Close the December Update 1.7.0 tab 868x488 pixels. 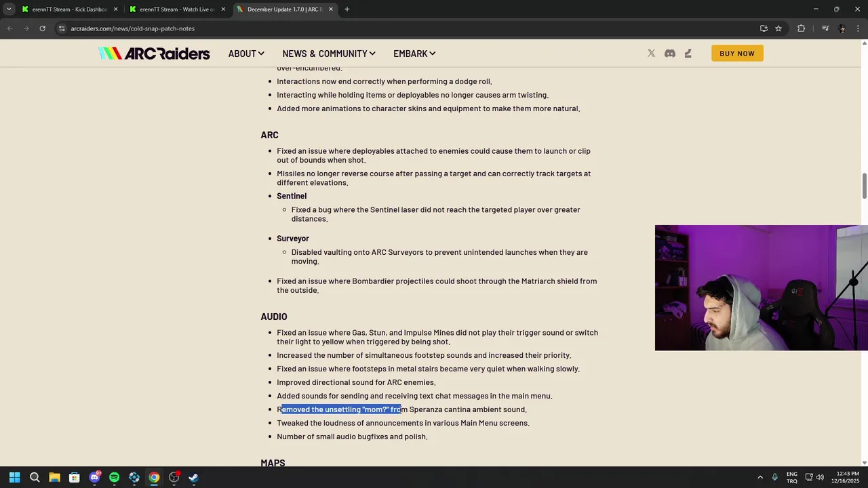point(331,9)
